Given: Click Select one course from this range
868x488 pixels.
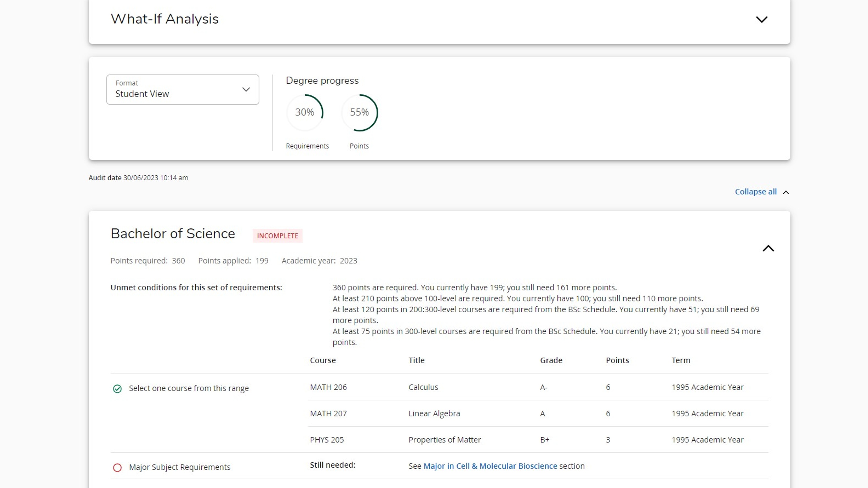Looking at the screenshot, I should (189, 388).
